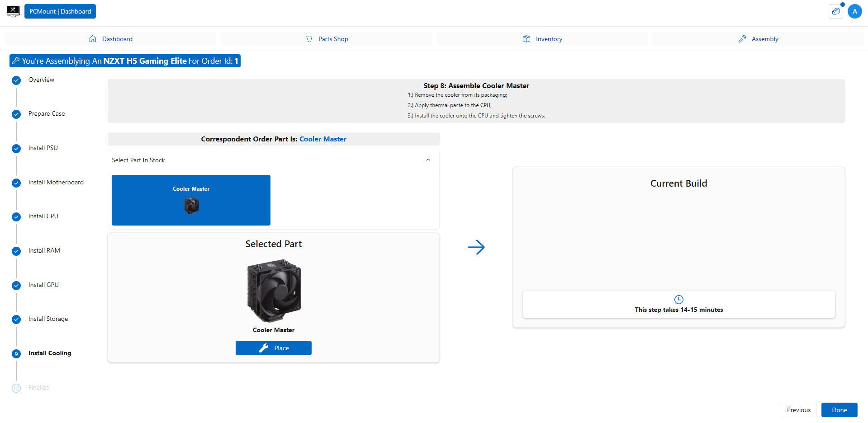868x423 pixels.
Task: Select the Finalize step label
Action: point(39,387)
